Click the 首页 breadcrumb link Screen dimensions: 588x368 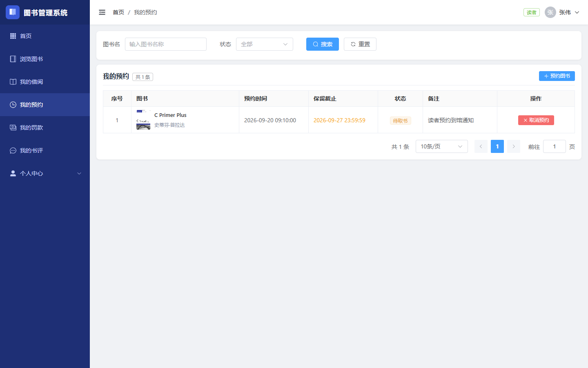118,12
